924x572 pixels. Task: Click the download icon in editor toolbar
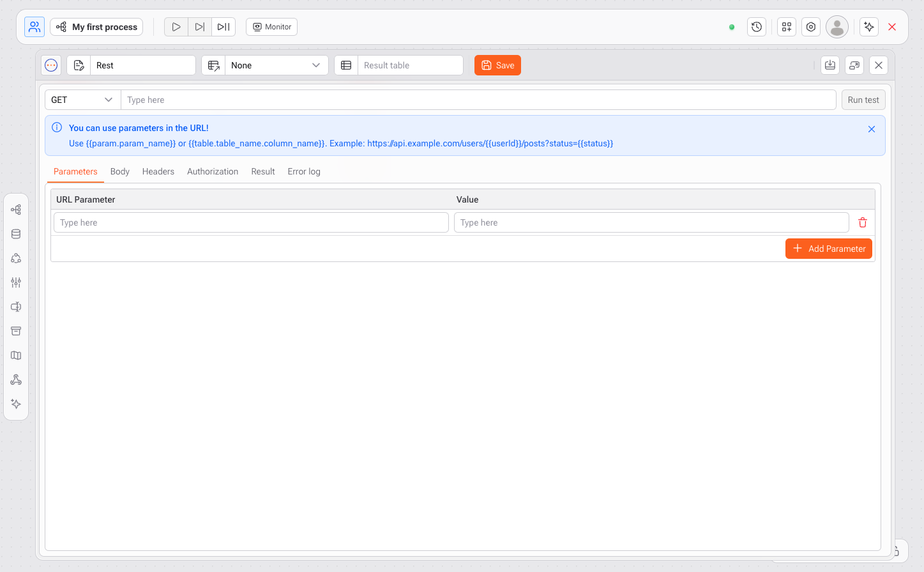(x=830, y=65)
